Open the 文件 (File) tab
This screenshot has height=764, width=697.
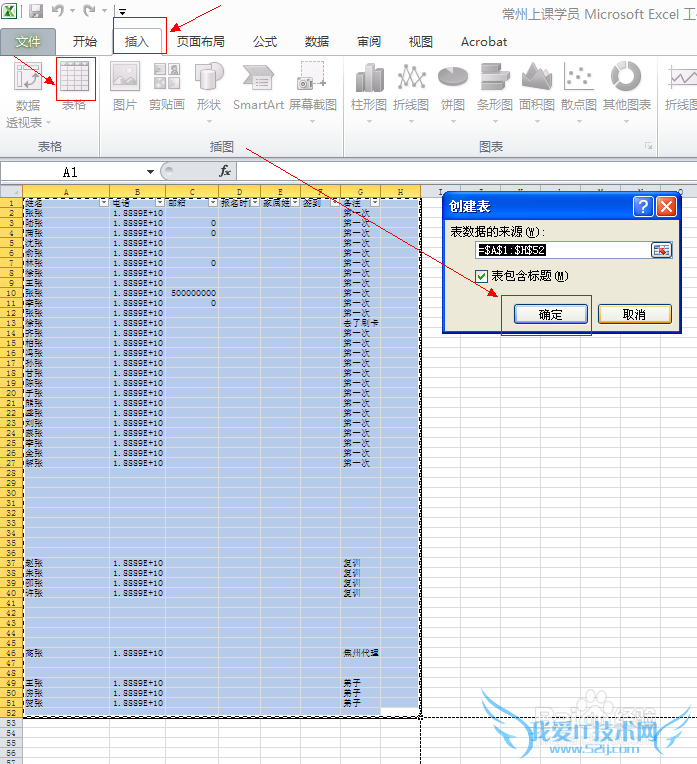(x=28, y=42)
